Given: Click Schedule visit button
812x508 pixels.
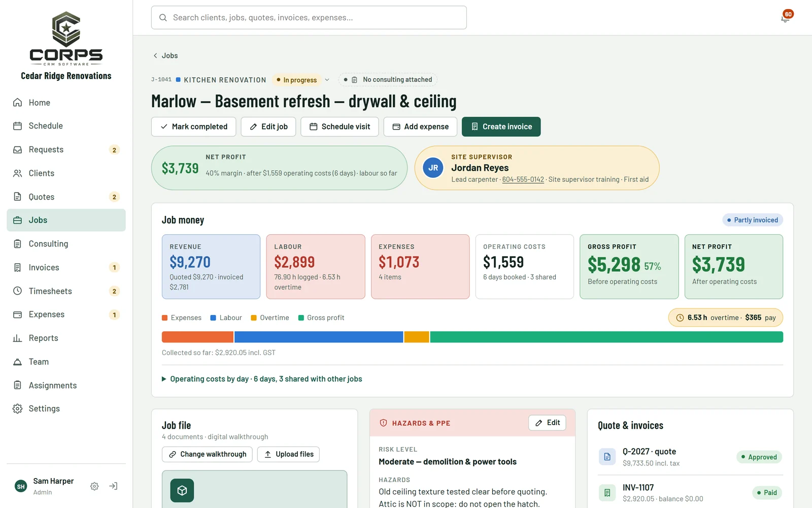Looking at the screenshot, I should pos(340,126).
